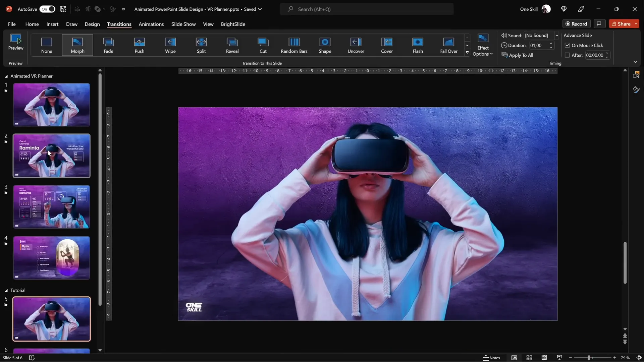The height and width of the screenshot is (362, 644).
Task: Select slide 4 thumbnail with gym plan
Action: (51, 258)
